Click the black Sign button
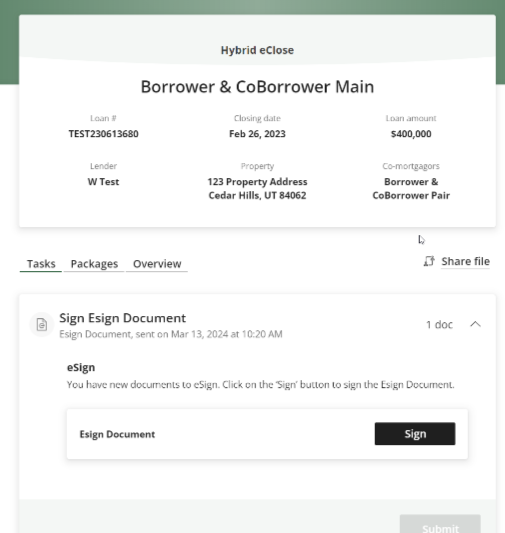 click(415, 434)
